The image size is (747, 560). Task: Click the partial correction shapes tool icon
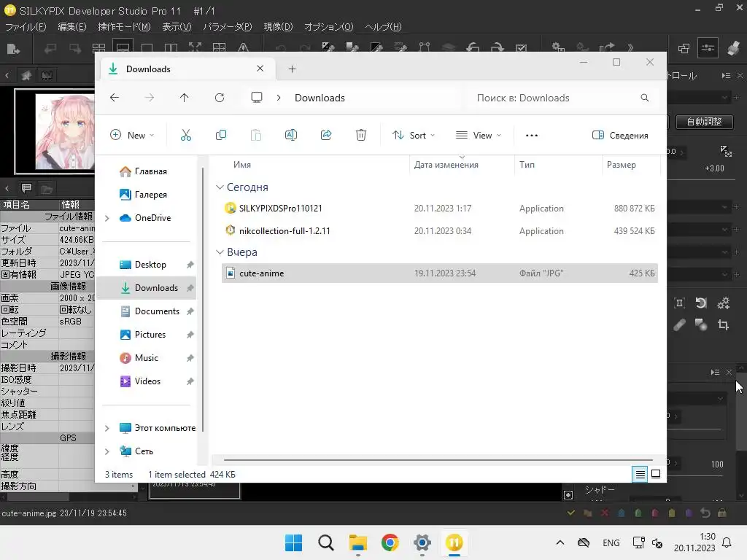tap(701, 325)
